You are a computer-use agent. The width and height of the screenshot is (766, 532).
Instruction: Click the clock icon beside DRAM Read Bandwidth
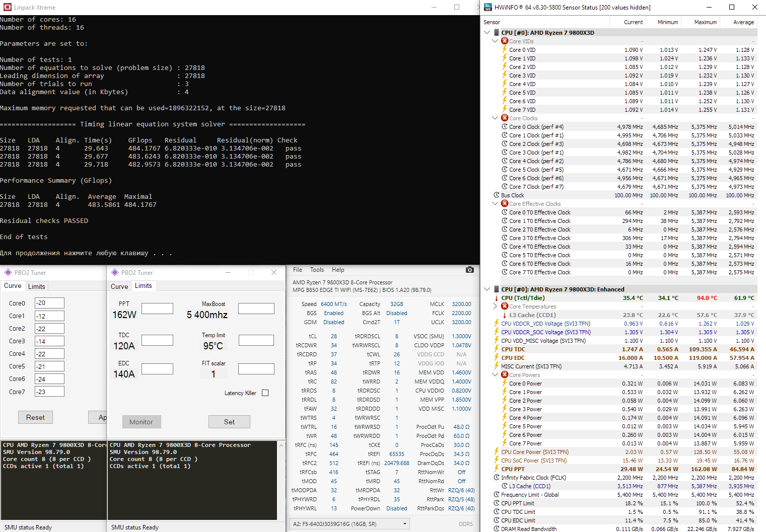click(x=497, y=528)
